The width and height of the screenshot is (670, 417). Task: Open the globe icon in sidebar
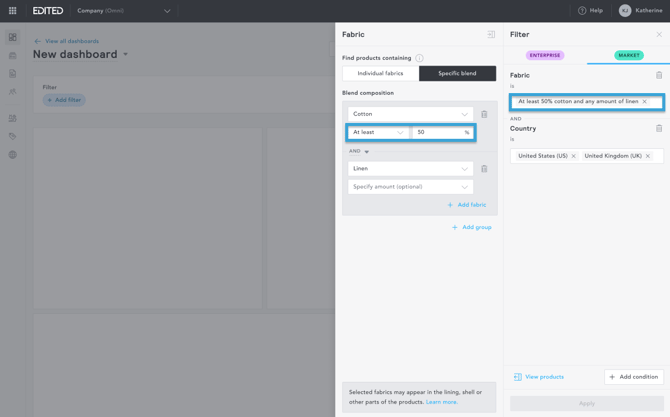13,155
